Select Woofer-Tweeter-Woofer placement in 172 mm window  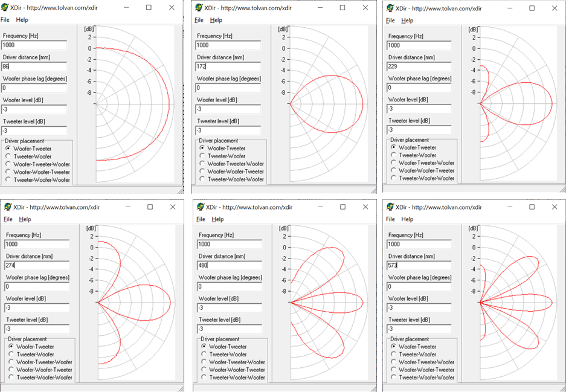tap(231, 164)
